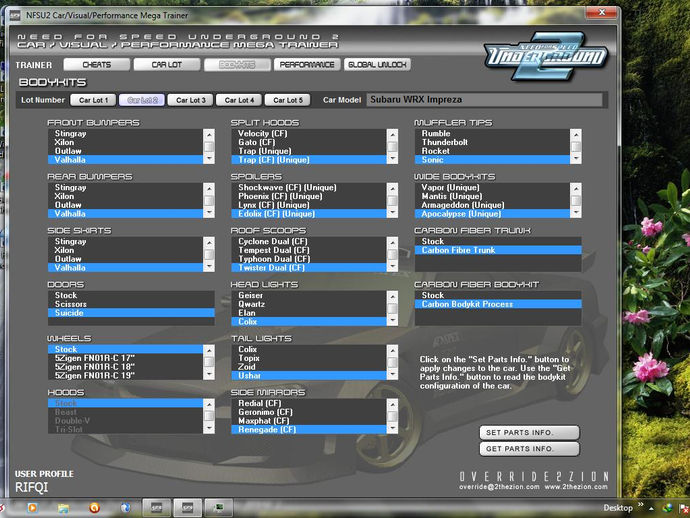Select the Bodykits tab
This screenshot has width=690, height=518.
(x=237, y=65)
